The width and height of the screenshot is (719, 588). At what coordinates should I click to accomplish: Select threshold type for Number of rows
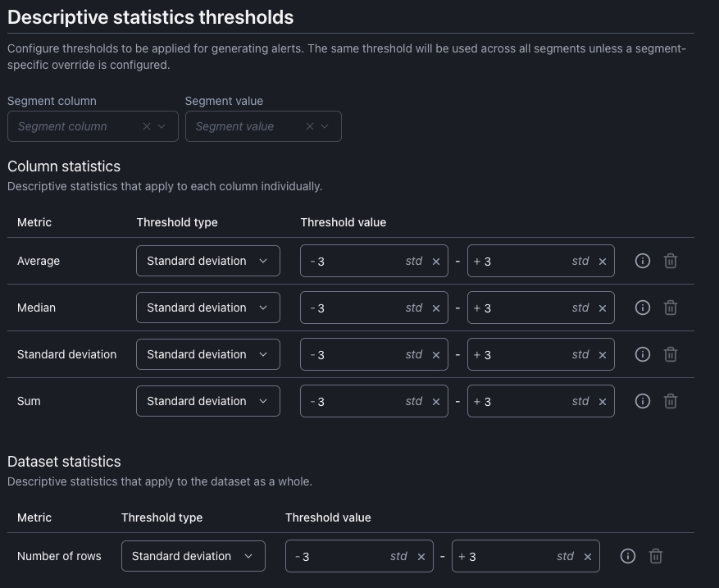(193, 556)
